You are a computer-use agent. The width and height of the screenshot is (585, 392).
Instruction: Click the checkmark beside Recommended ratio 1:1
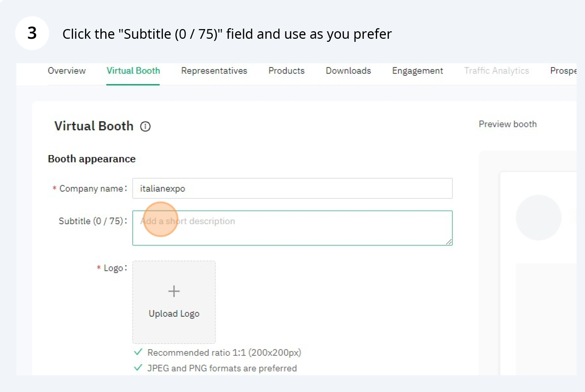[138, 352]
